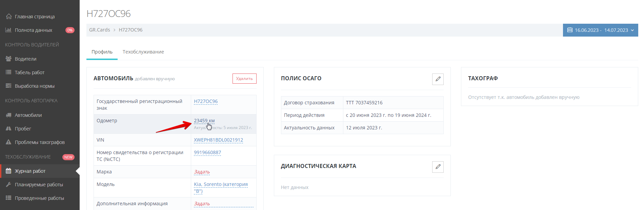This screenshot has height=210, width=644.
Task: Select the Профиль tab
Action: pos(102,52)
